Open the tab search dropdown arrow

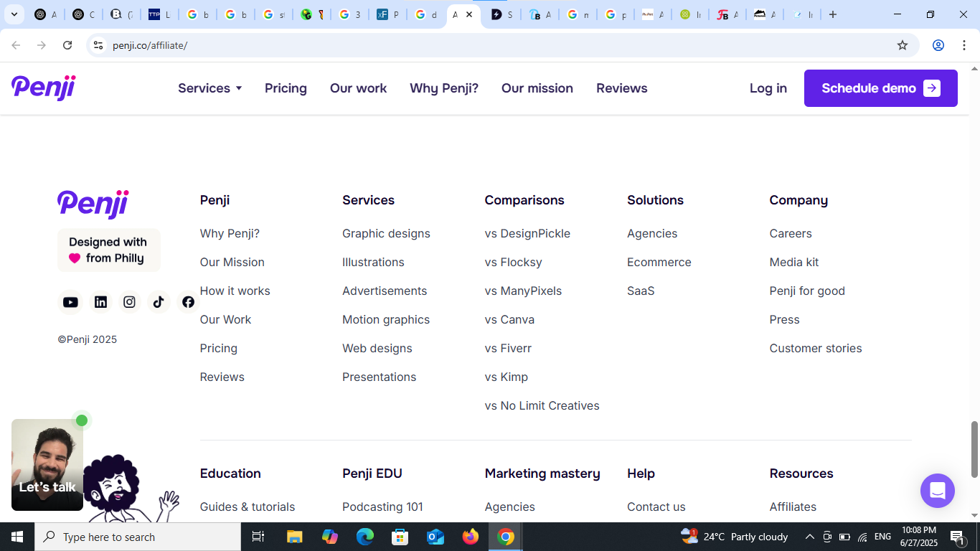[14, 14]
